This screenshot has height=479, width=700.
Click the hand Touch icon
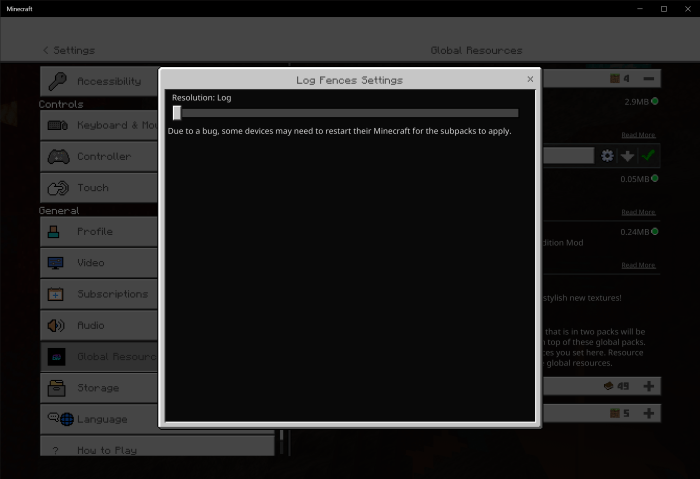pyautogui.click(x=58, y=188)
